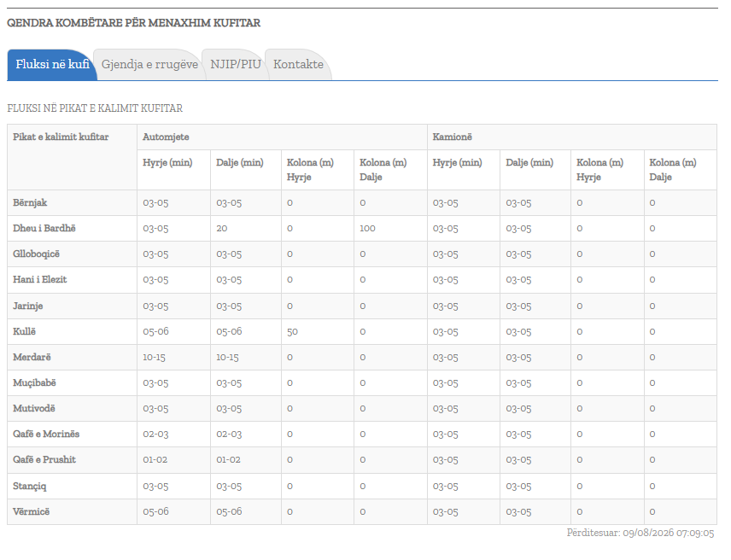Select the Vërmicë row name
Screen dimensions: 731x560
(x=32, y=512)
